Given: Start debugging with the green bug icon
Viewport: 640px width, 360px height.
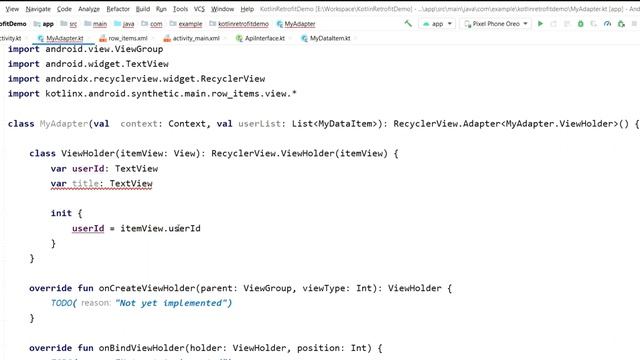Looking at the screenshot, I should click(x=580, y=24).
